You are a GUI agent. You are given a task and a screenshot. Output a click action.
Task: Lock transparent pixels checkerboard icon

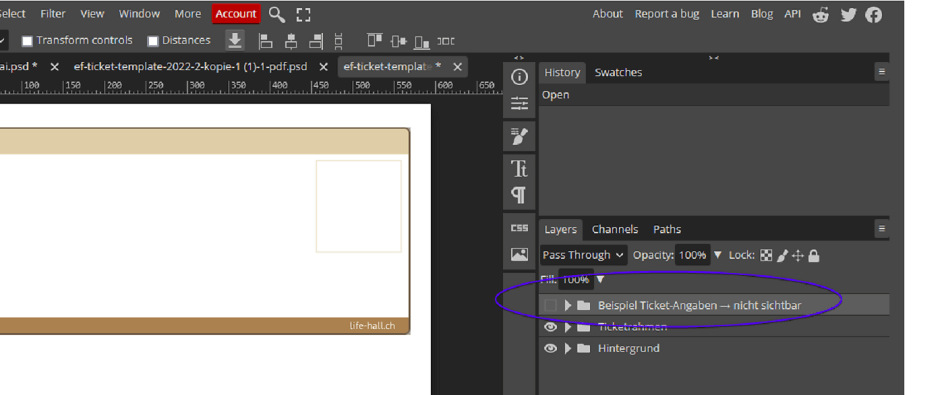pyautogui.click(x=766, y=255)
